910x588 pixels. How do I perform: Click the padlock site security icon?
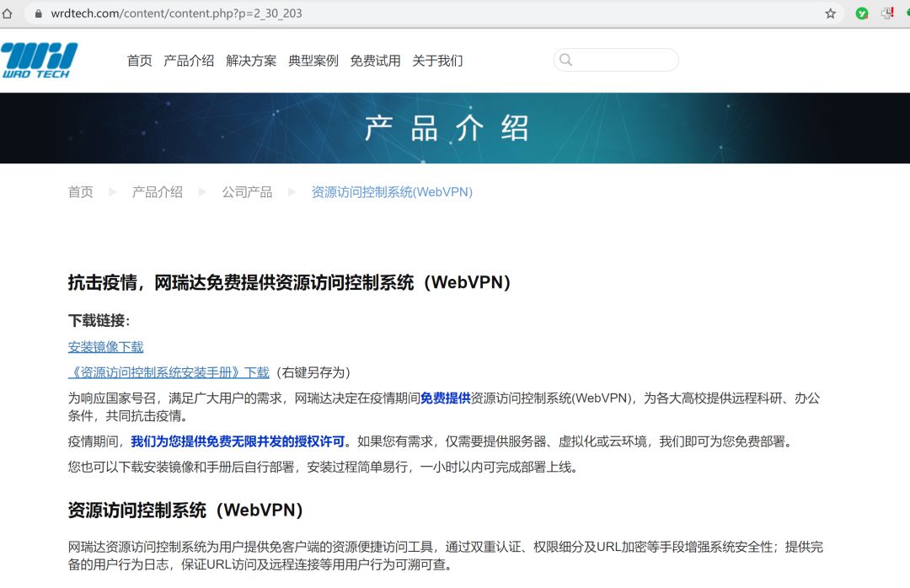tap(36, 14)
